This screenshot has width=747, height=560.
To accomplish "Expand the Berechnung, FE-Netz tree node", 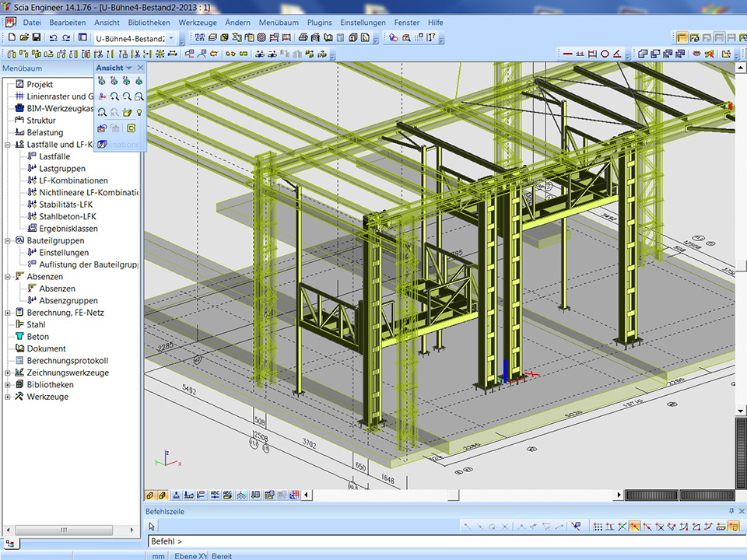I will pos(8,313).
